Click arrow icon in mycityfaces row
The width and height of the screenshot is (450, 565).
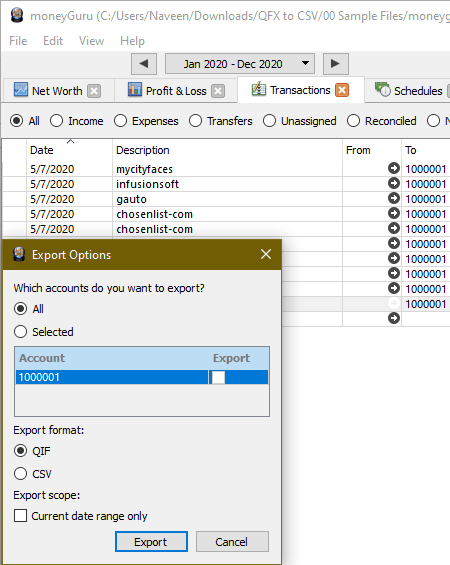[394, 168]
